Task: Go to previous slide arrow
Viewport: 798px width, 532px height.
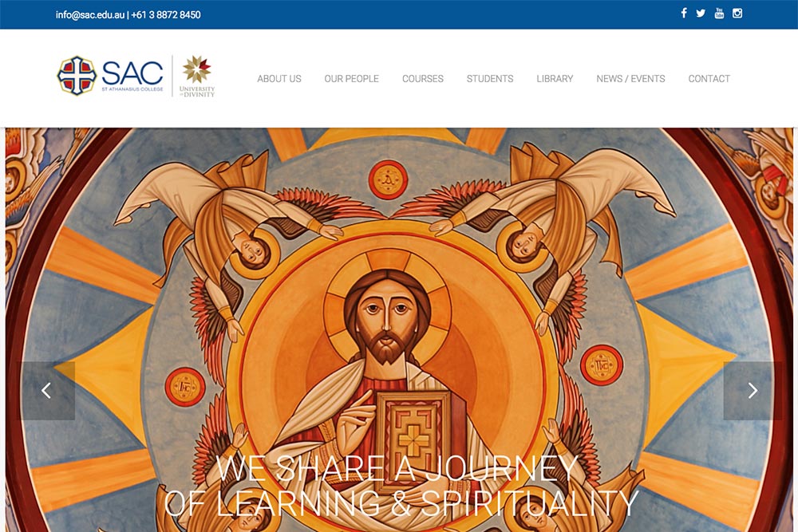Action: click(x=46, y=391)
